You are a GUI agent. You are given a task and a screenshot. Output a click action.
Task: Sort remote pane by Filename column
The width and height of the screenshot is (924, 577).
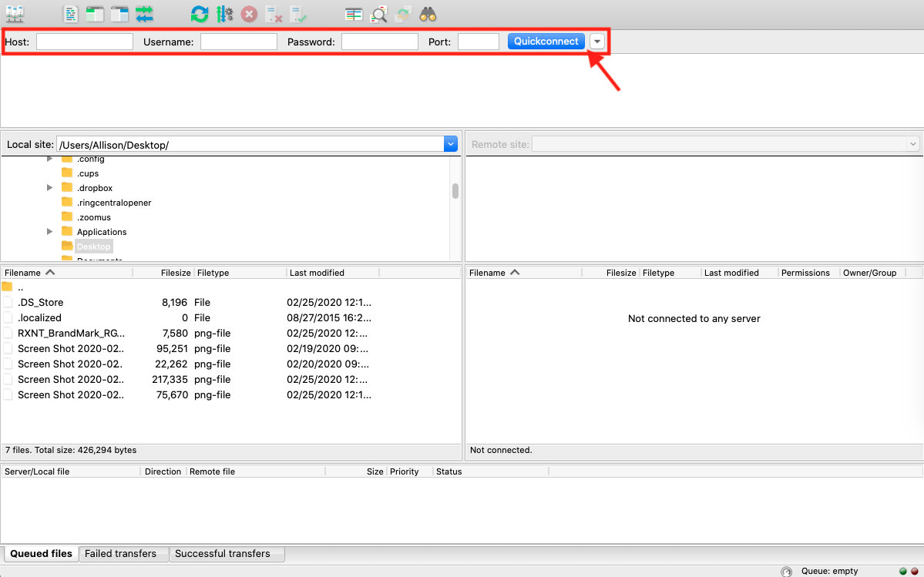pyautogui.click(x=524, y=273)
